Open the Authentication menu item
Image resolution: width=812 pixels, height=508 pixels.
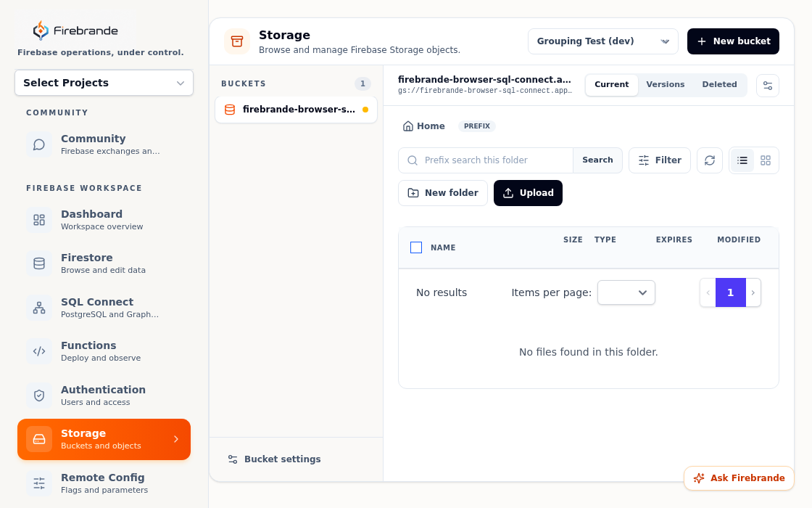[104, 396]
